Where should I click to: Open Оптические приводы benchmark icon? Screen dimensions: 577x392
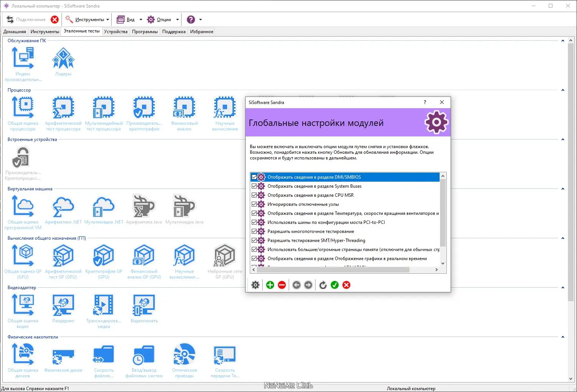coord(185,354)
